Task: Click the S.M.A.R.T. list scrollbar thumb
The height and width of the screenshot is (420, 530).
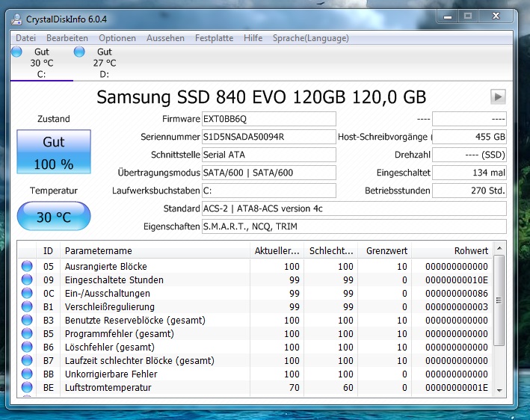Action: (499, 300)
